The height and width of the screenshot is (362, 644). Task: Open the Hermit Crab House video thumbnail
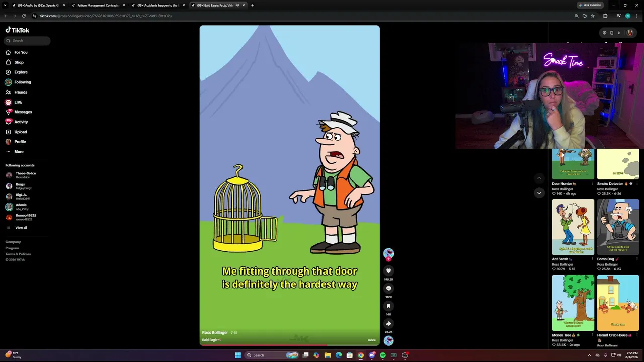[618, 303]
